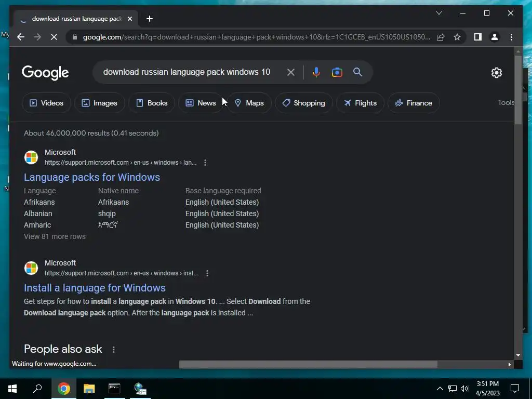Click Microsoft favicon of second result
Viewport: 532px width, 399px height.
point(31,268)
